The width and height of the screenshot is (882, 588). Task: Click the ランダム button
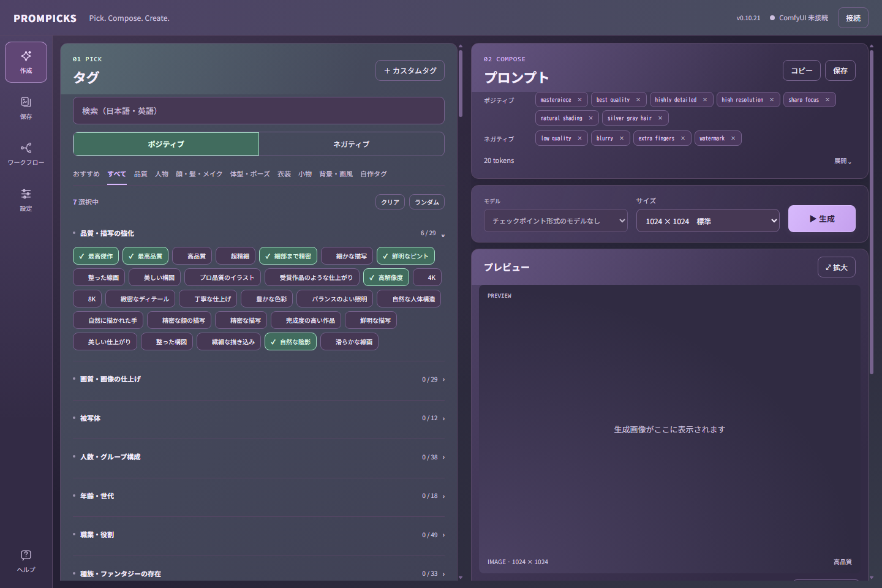[x=427, y=202]
